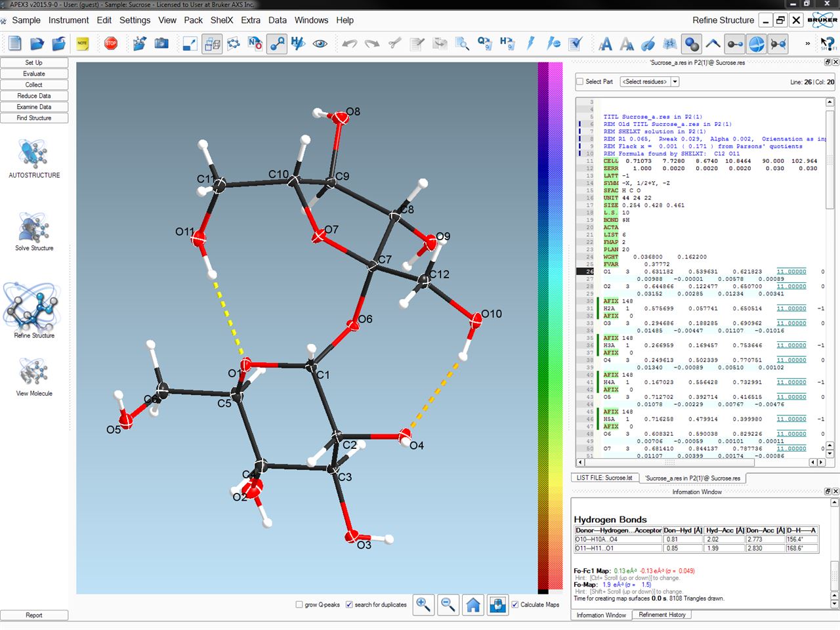This screenshot has width=840, height=630.
Task: Click the 11.00000 value on O1 line
Action: click(791, 271)
